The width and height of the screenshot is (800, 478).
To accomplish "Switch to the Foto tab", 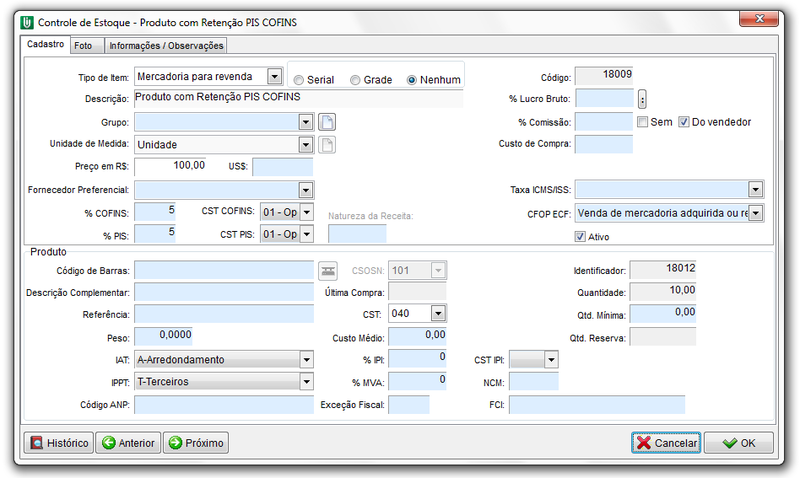I will pyautogui.click(x=83, y=45).
